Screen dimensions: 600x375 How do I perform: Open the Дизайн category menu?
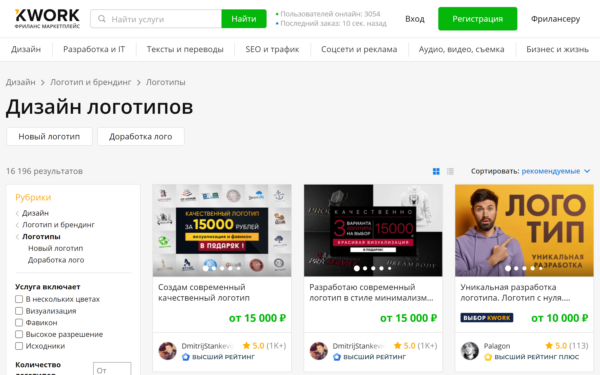point(26,49)
